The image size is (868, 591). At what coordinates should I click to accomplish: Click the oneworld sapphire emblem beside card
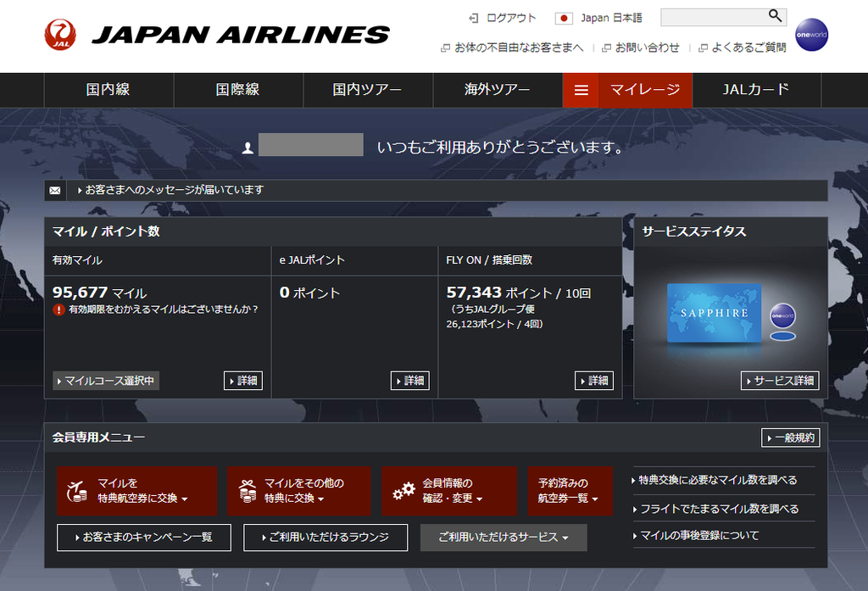point(782,321)
